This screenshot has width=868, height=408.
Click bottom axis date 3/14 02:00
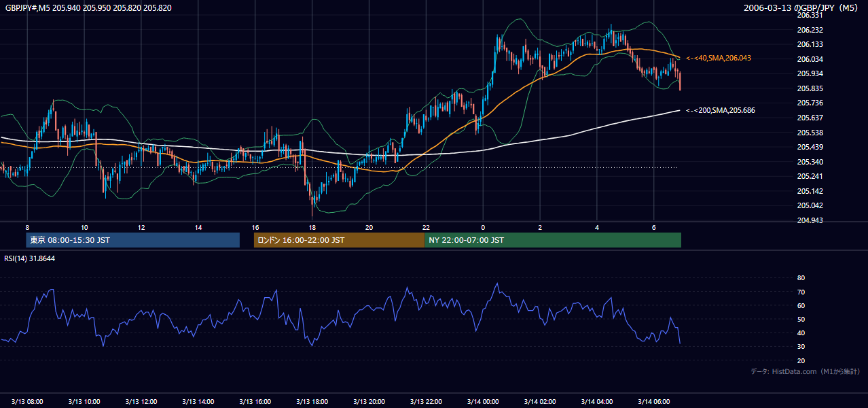click(x=540, y=402)
